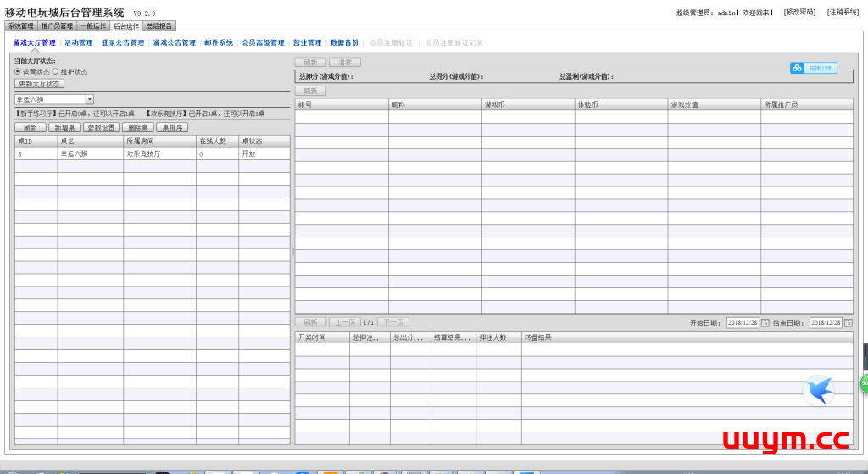This screenshot has width=868, height=474.
Task: Open the 总结报告 tab
Action: 159,26
